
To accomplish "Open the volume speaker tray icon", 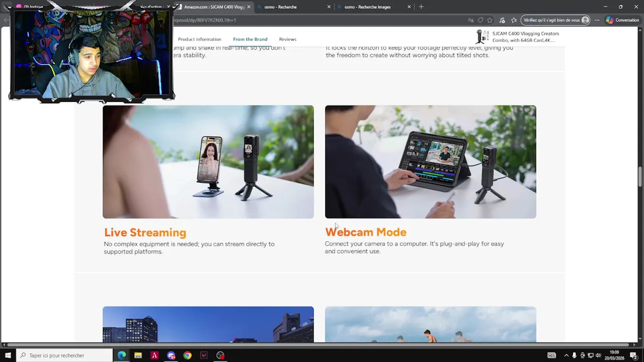I will 598,355.
